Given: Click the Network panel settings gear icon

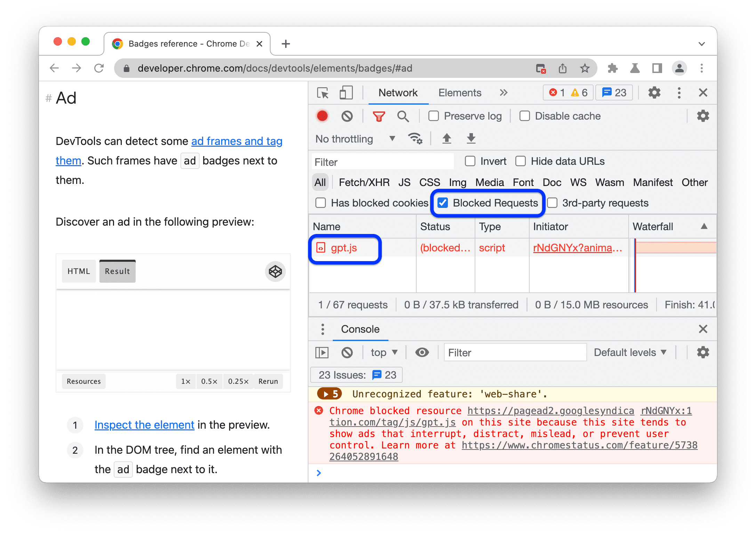Looking at the screenshot, I should [x=703, y=115].
